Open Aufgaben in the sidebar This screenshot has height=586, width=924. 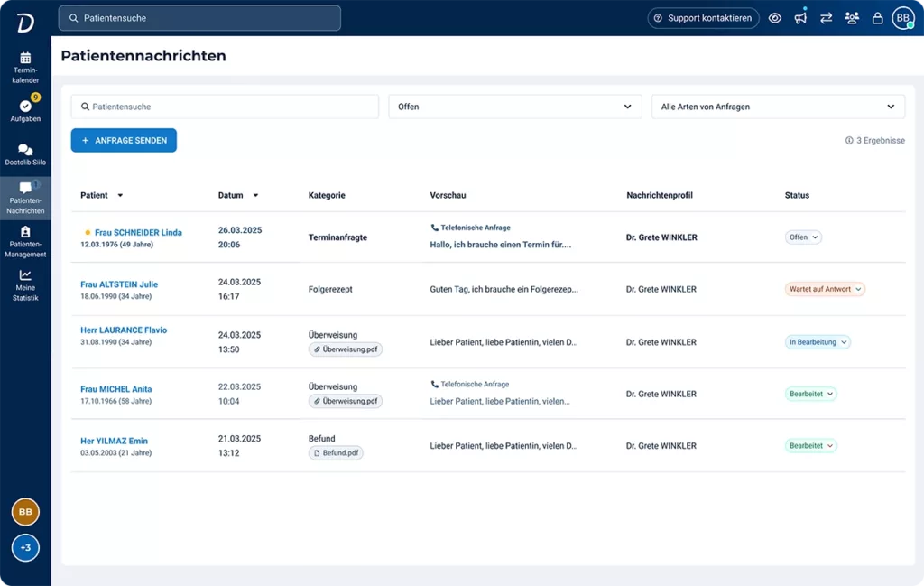25,110
